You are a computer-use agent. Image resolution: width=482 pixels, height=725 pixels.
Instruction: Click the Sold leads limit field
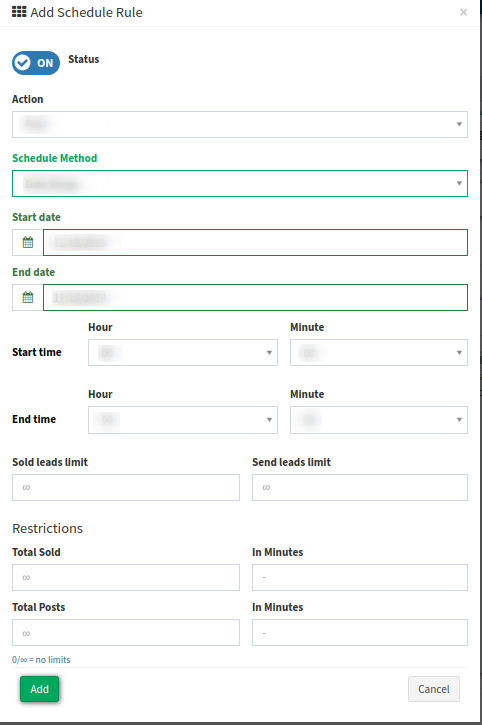tap(126, 487)
